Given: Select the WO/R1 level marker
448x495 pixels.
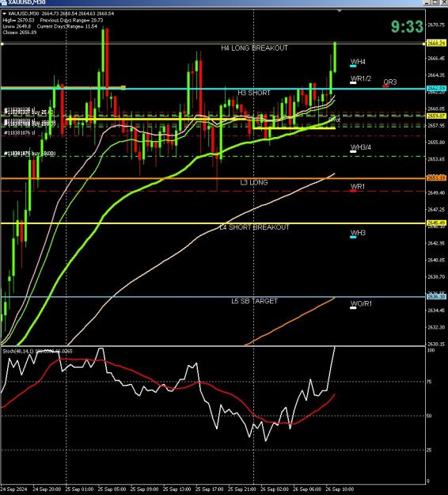Looking at the screenshot, I should point(353,307).
